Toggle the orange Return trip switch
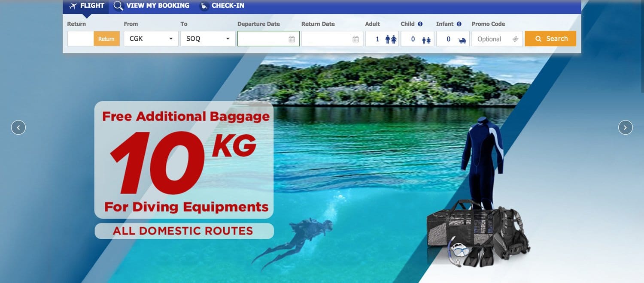Image resolution: width=644 pixels, height=283 pixels. tap(106, 39)
